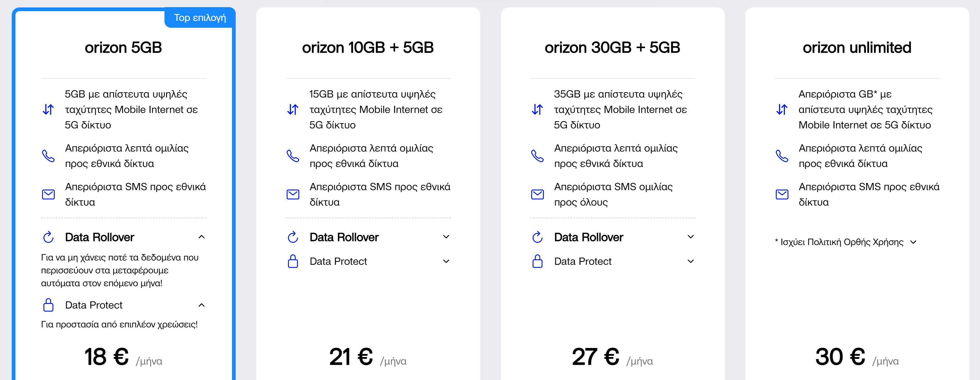980x380 pixels.
Task: Click the lock icon in orizon 10GB + 5GB card
Action: click(x=293, y=261)
